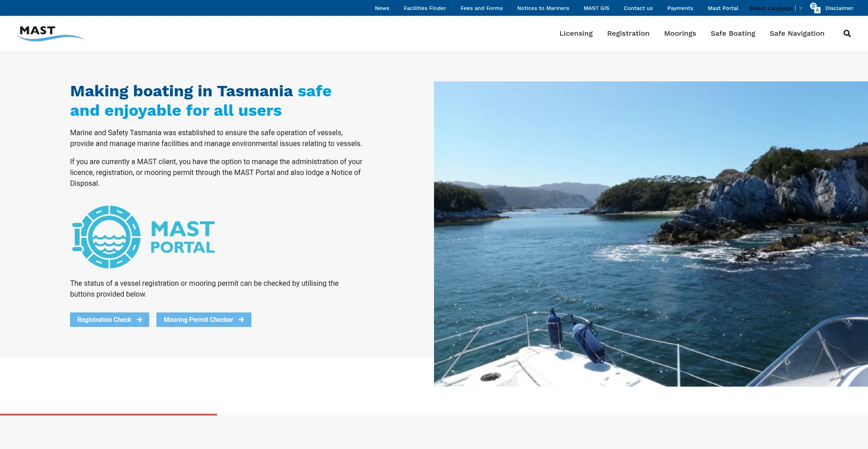Open the Payments link
Image resolution: width=868 pixels, height=449 pixels.
(x=680, y=8)
